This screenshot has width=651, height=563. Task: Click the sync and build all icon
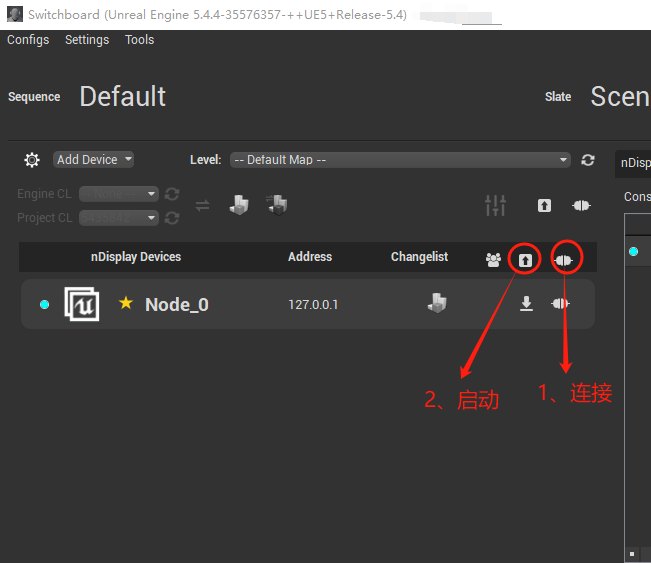tap(277, 205)
